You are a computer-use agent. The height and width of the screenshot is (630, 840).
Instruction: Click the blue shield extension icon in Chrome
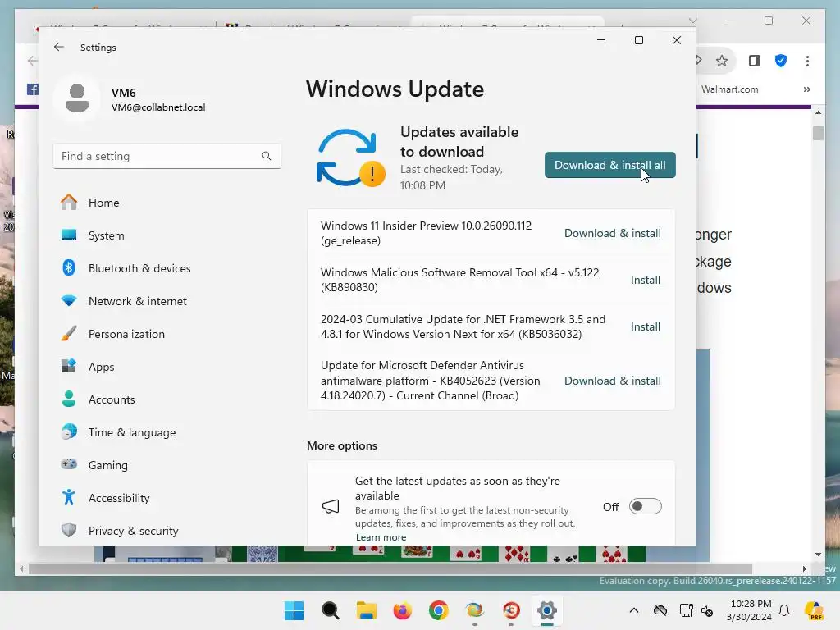click(x=781, y=61)
